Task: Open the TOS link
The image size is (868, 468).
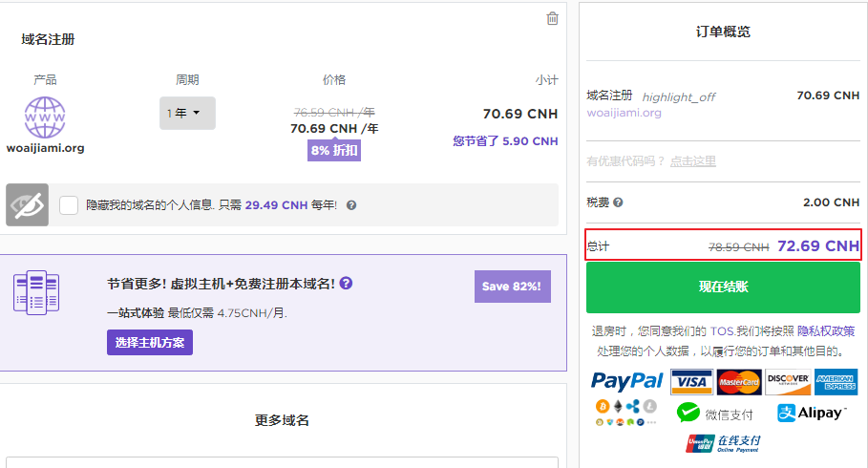Action: coord(722,331)
